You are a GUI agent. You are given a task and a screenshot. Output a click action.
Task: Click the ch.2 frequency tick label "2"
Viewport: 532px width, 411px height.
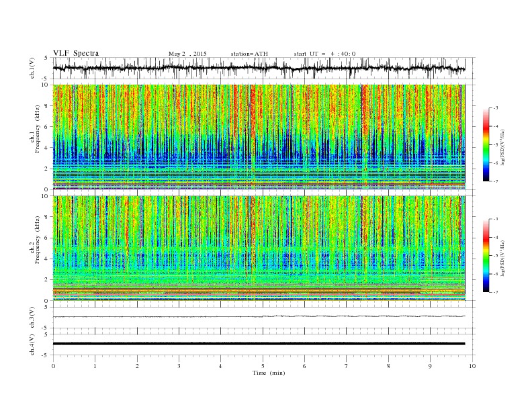(46, 280)
